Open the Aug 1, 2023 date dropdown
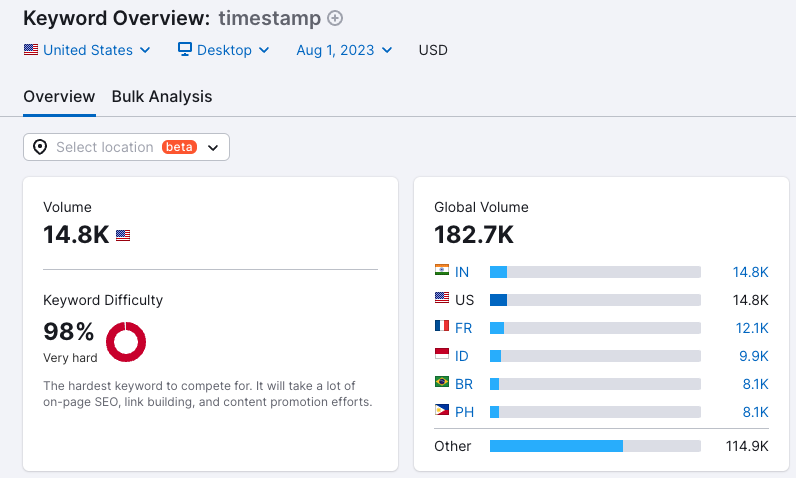 (344, 50)
